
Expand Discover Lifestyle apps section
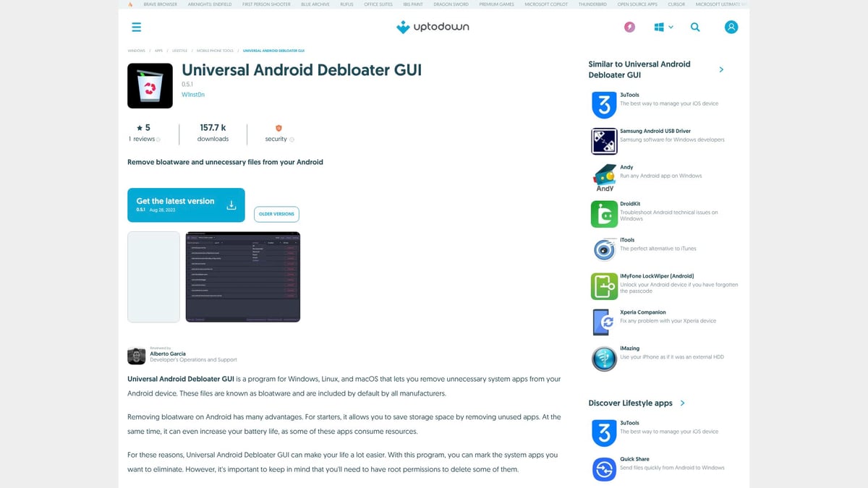681,403
